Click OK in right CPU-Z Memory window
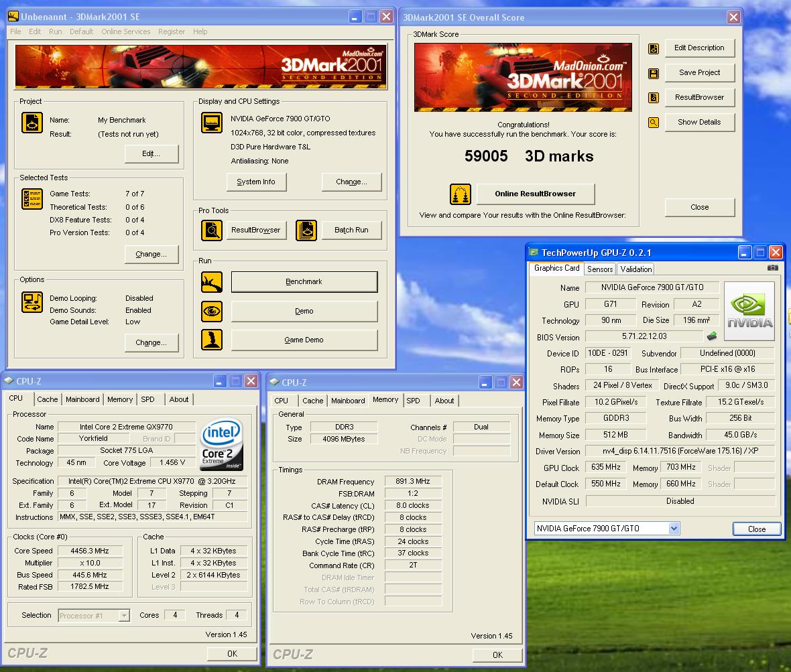791x672 pixels. tap(497, 655)
